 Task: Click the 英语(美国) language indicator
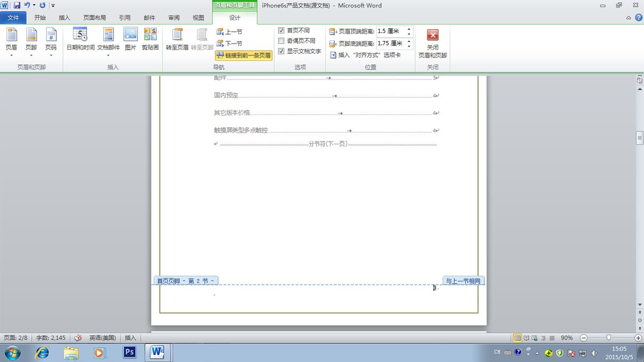coord(103,338)
